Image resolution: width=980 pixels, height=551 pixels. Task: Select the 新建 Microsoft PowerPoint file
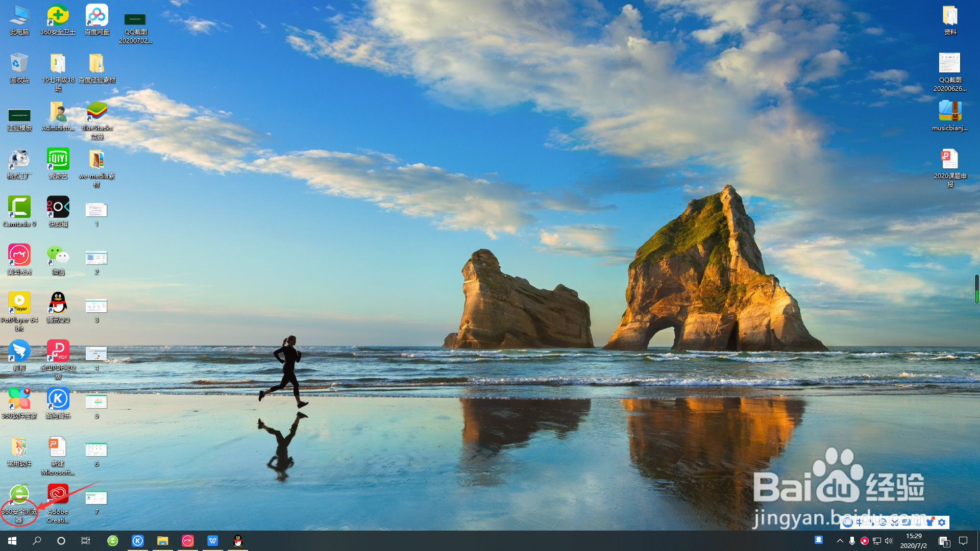(x=58, y=457)
